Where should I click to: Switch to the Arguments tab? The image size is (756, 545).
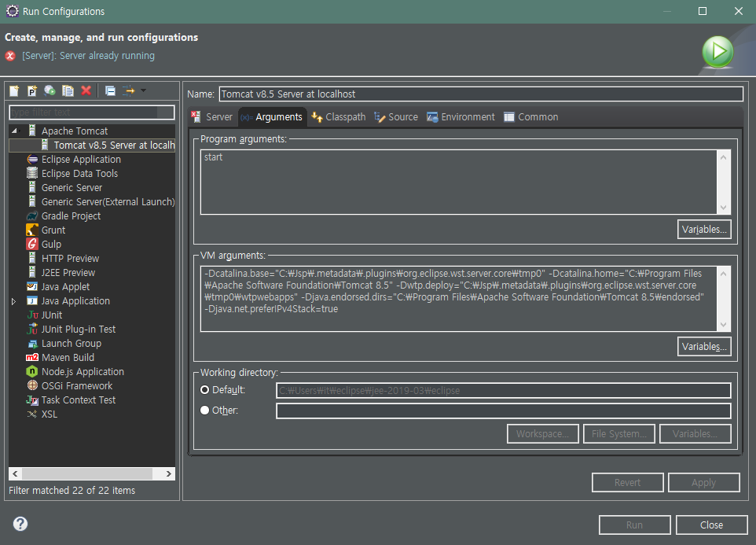[x=271, y=116]
